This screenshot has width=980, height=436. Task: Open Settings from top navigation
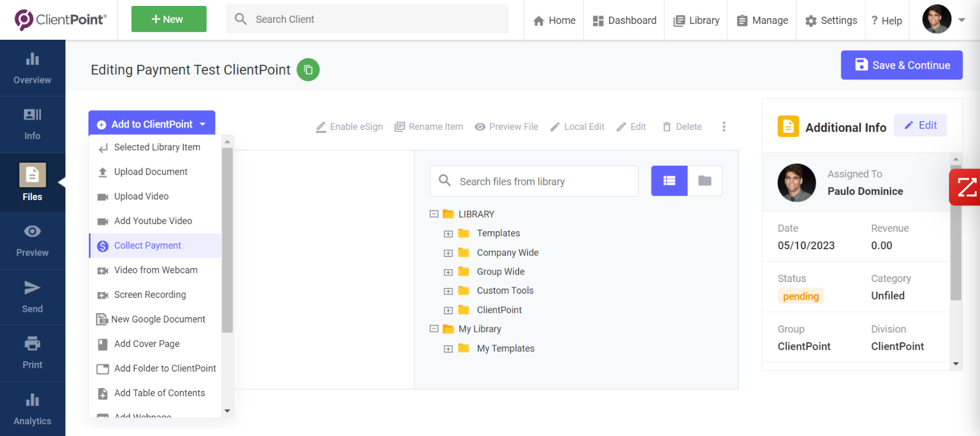831,20
